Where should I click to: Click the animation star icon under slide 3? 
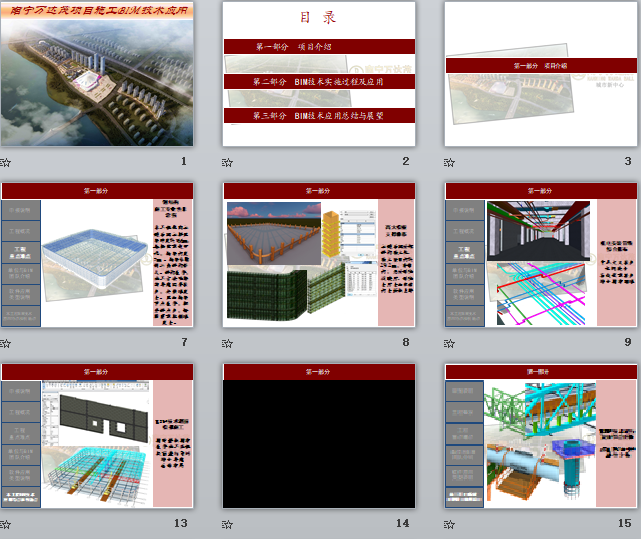[449, 162]
